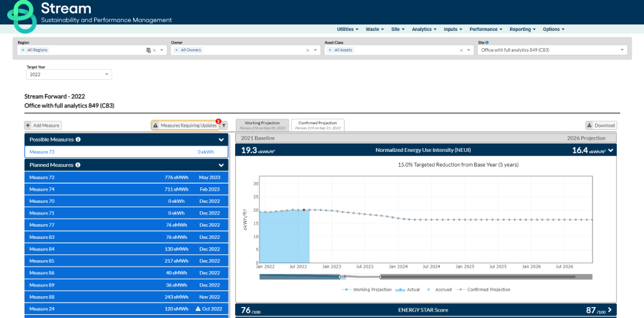Select the Measure 84 row
Viewport: 644px width, 318px height.
pos(126,249)
